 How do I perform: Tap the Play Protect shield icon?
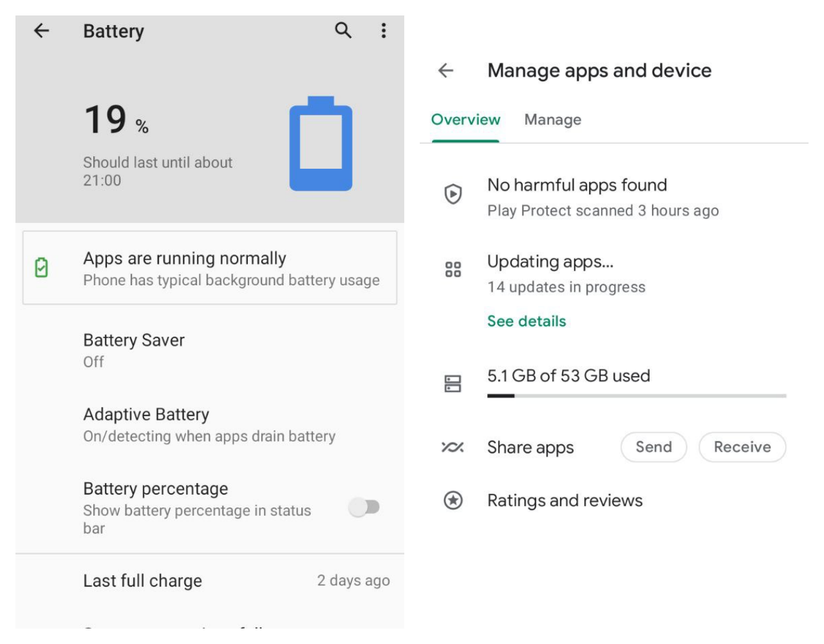pos(453,194)
